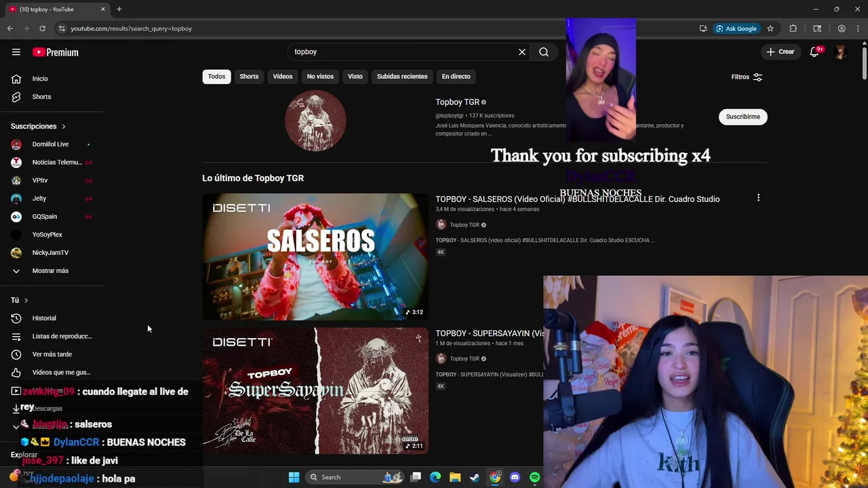
Task: Select the Todos filter chip
Action: pyautogui.click(x=216, y=77)
